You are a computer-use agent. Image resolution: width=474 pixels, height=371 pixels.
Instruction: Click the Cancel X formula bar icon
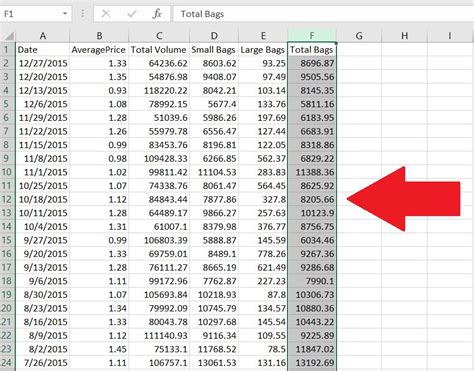pyautogui.click(x=106, y=14)
